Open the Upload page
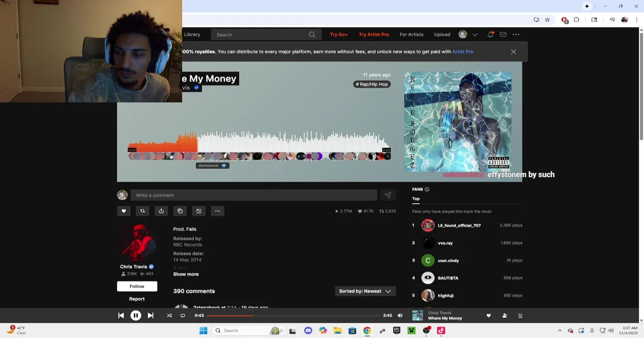The width and height of the screenshot is (644, 338). [x=442, y=34]
